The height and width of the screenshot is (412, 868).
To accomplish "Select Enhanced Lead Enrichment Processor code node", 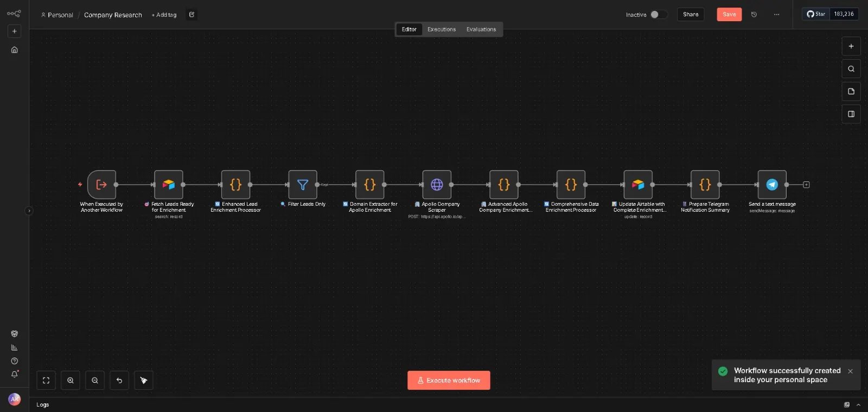I will [235, 185].
